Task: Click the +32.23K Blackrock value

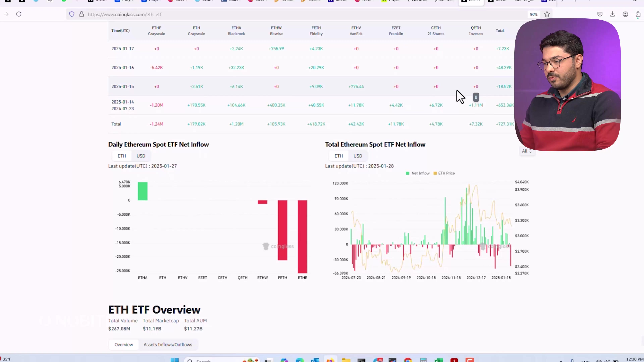Action: [236, 68]
